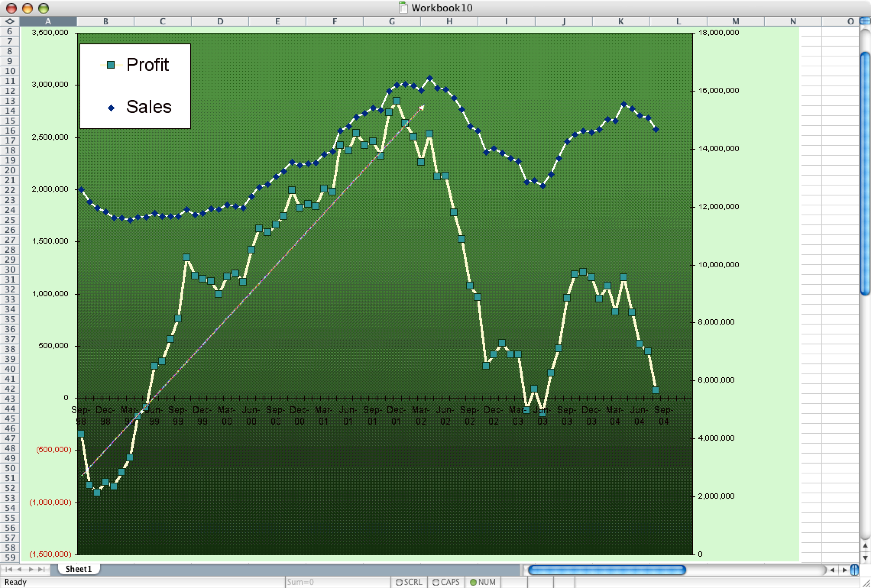871x588 pixels.
Task: Close the window with red button
Action: (x=11, y=8)
